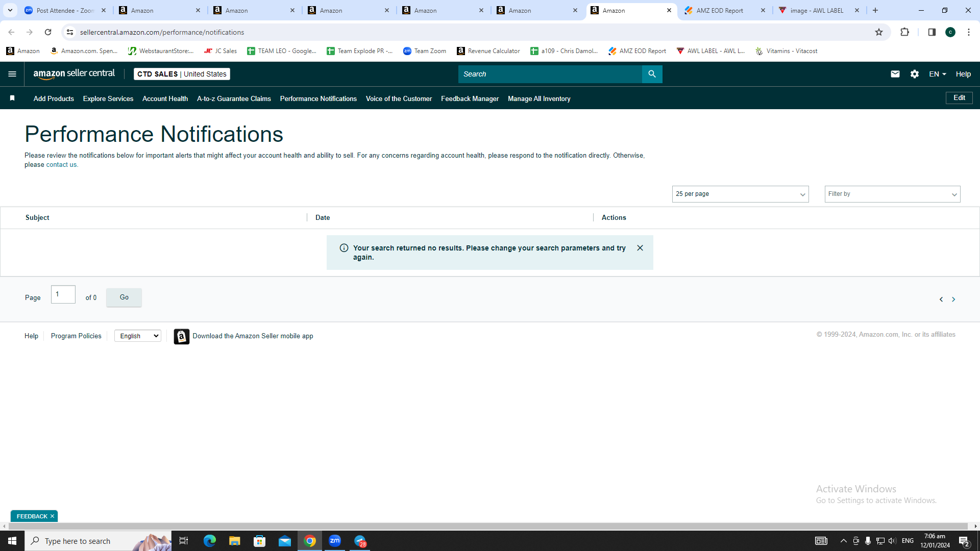Viewport: 980px width, 551px height.
Task: Go back in browser history
Action: pos(11,32)
